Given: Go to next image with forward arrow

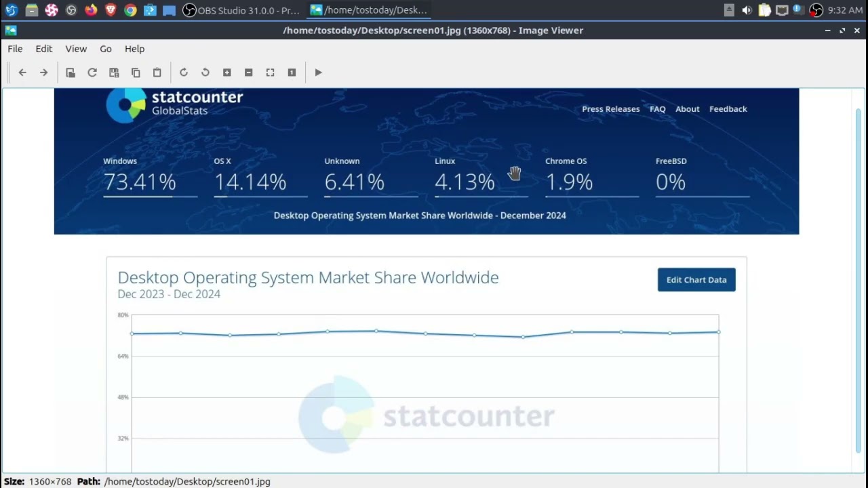Looking at the screenshot, I should pyautogui.click(x=43, y=73).
